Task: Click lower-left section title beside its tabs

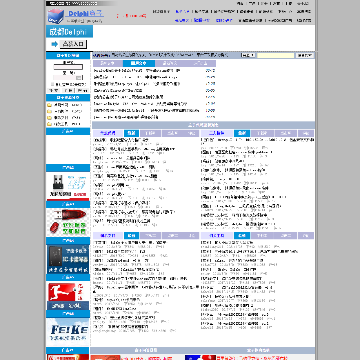Action: coord(108,236)
